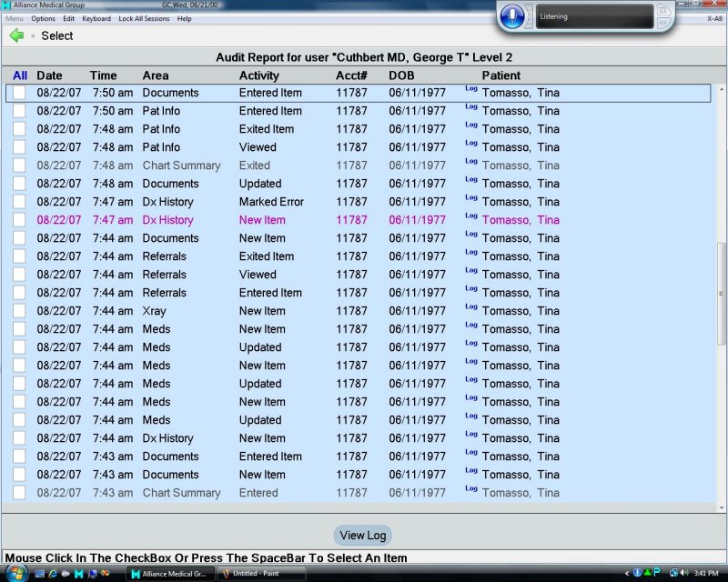Open the Keyboard menu
The height and width of the screenshot is (582, 728).
(x=96, y=18)
